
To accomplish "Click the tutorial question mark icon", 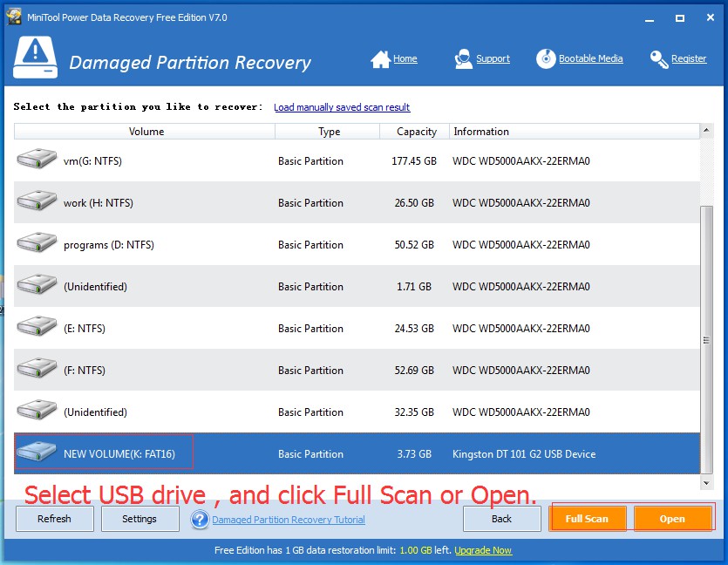I will pos(198,519).
